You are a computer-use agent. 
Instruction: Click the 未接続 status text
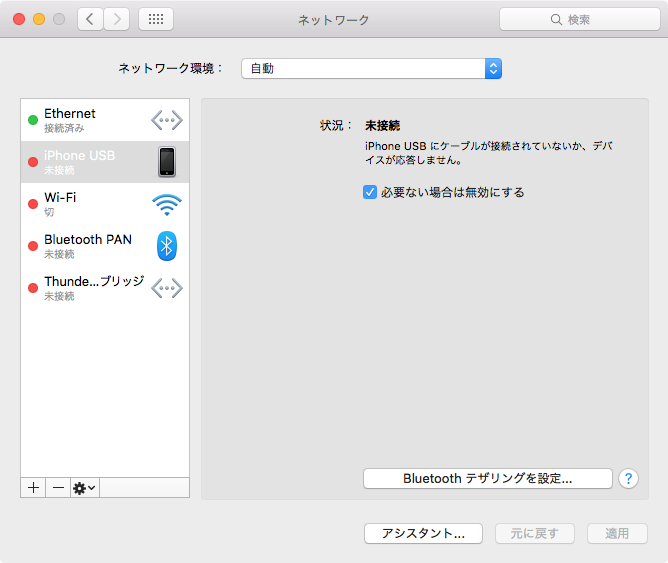383,126
